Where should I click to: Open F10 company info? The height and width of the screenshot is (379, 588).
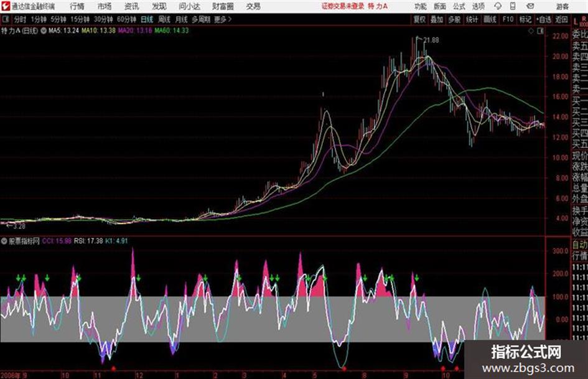[x=508, y=19]
